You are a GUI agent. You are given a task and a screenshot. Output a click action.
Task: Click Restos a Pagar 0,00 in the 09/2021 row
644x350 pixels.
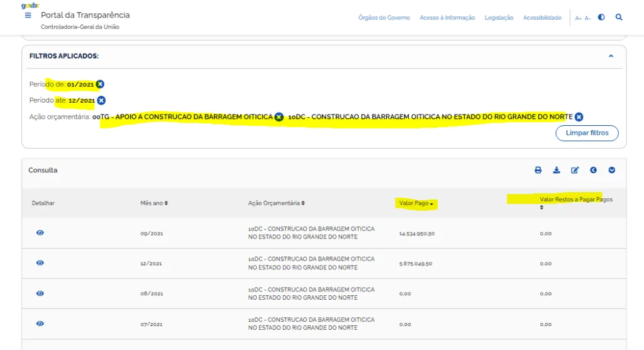(546, 234)
